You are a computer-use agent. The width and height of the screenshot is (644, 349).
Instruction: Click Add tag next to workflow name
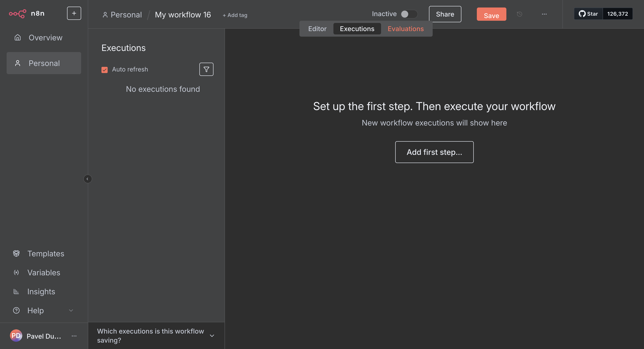pyautogui.click(x=235, y=15)
